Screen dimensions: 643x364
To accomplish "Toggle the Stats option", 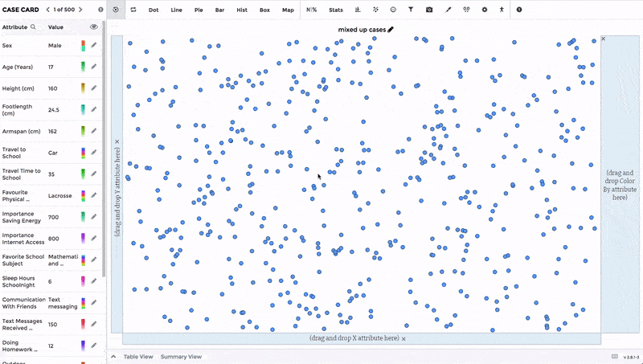I will (x=335, y=10).
